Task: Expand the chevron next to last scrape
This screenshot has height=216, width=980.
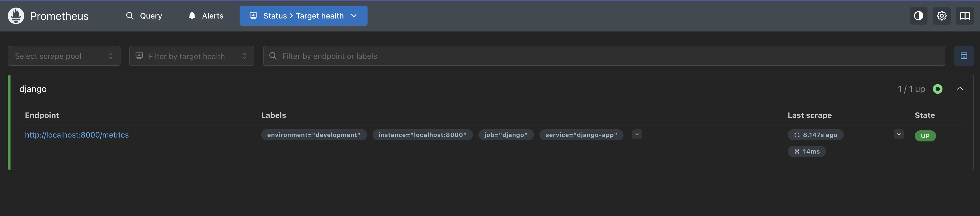Action: click(898, 134)
